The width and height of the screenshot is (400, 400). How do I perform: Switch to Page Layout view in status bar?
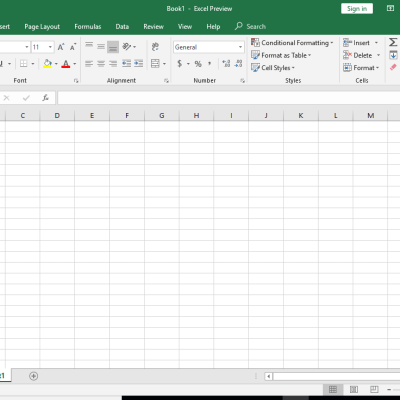(x=354, y=389)
